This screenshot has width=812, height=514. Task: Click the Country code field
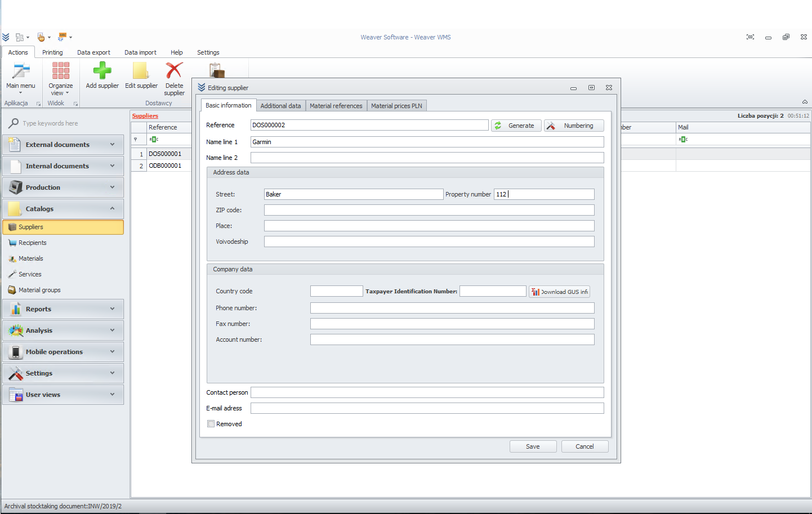[x=337, y=291]
